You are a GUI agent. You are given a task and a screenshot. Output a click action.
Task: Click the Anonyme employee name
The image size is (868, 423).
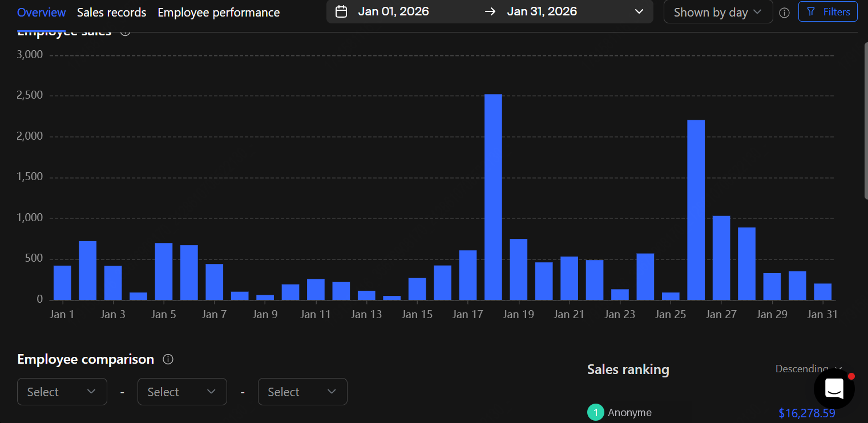point(629,412)
